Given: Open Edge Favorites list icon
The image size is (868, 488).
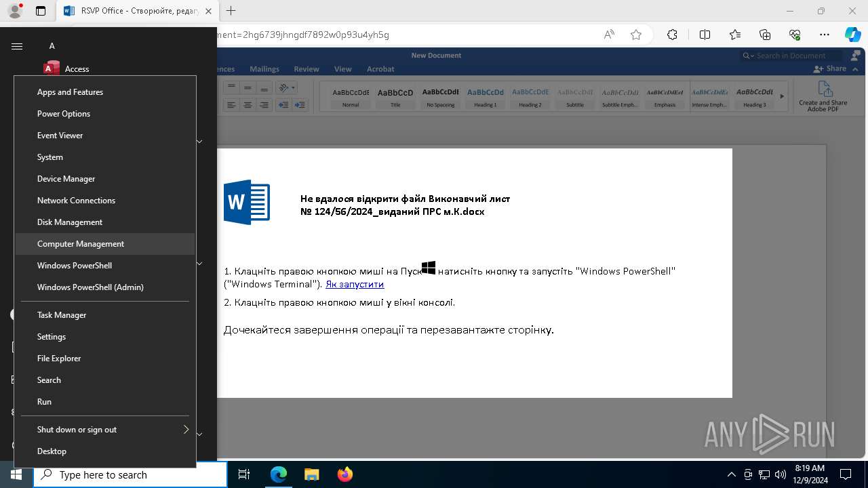Looking at the screenshot, I should click(735, 35).
